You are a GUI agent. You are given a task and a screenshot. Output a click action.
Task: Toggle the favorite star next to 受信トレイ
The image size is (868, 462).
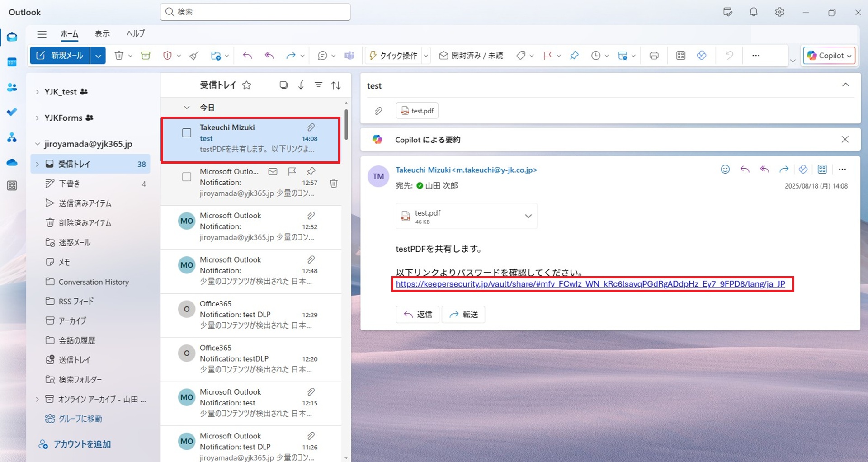[x=246, y=85]
